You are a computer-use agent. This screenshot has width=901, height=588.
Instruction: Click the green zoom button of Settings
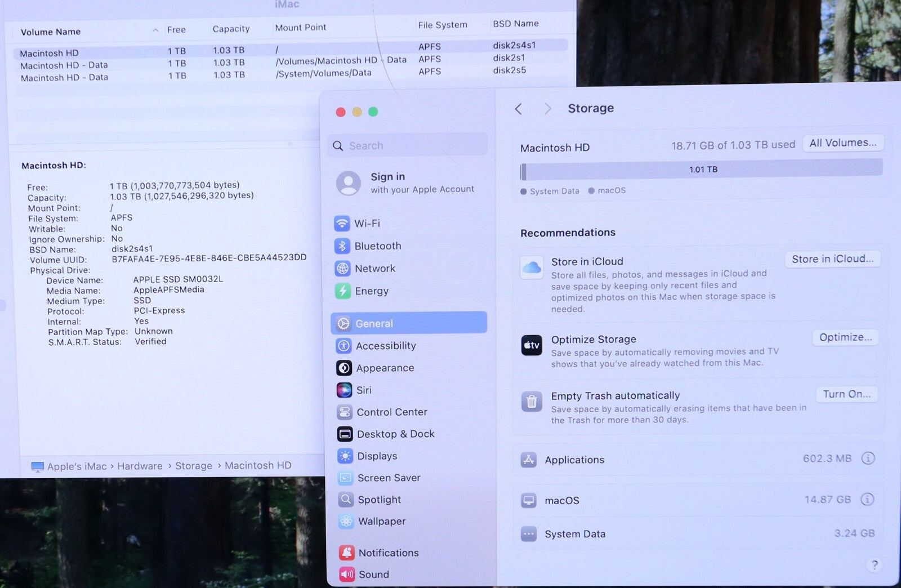pyautogui.click(x=373, y=112)
